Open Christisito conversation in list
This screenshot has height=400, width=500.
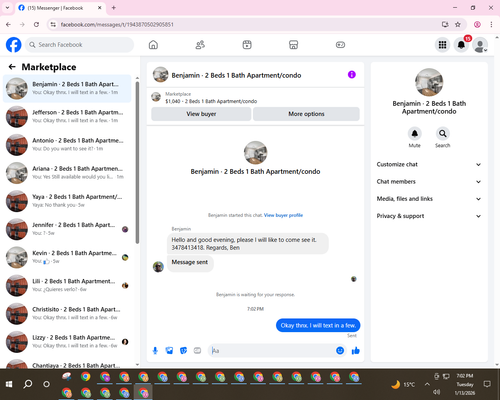pos(67,314)
